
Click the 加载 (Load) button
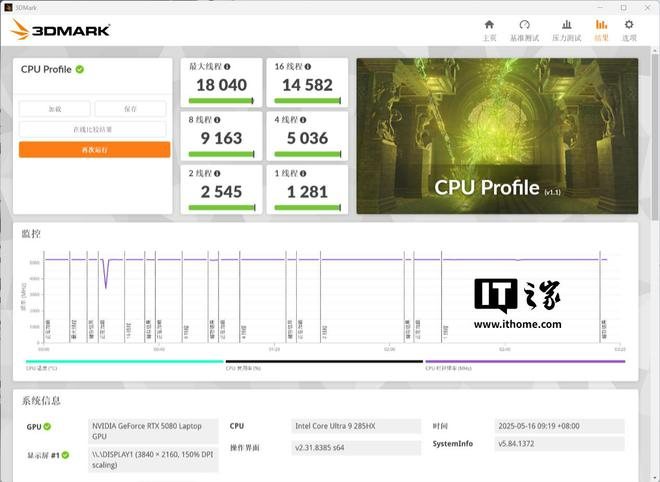coord(55,109)
